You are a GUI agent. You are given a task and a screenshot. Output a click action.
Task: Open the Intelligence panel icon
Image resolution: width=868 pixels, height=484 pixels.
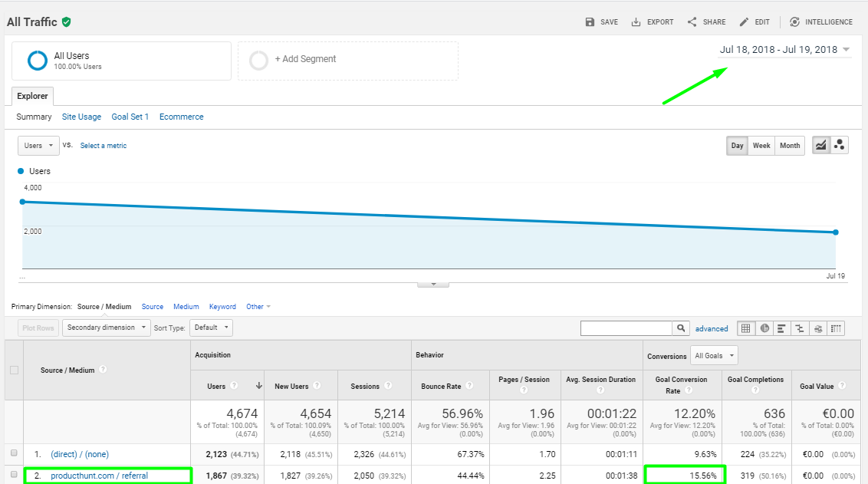pyautogui.click(x=794, y=22)
